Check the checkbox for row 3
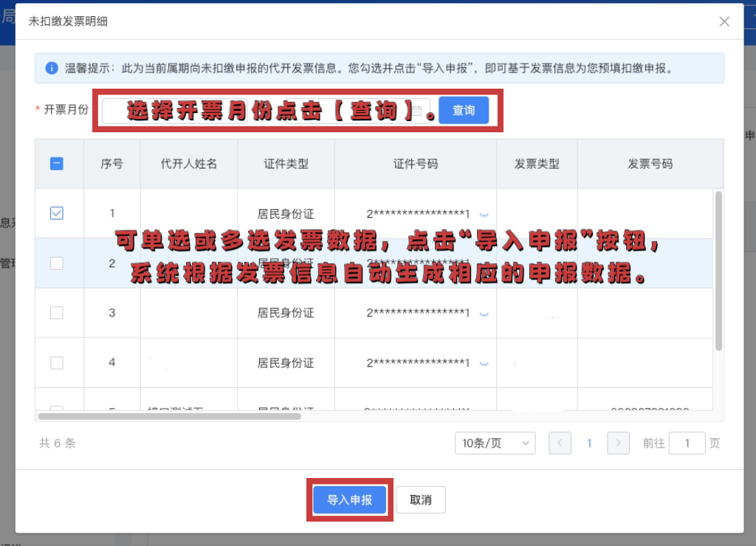The image size is (756, 546). [x=57, y=312]
